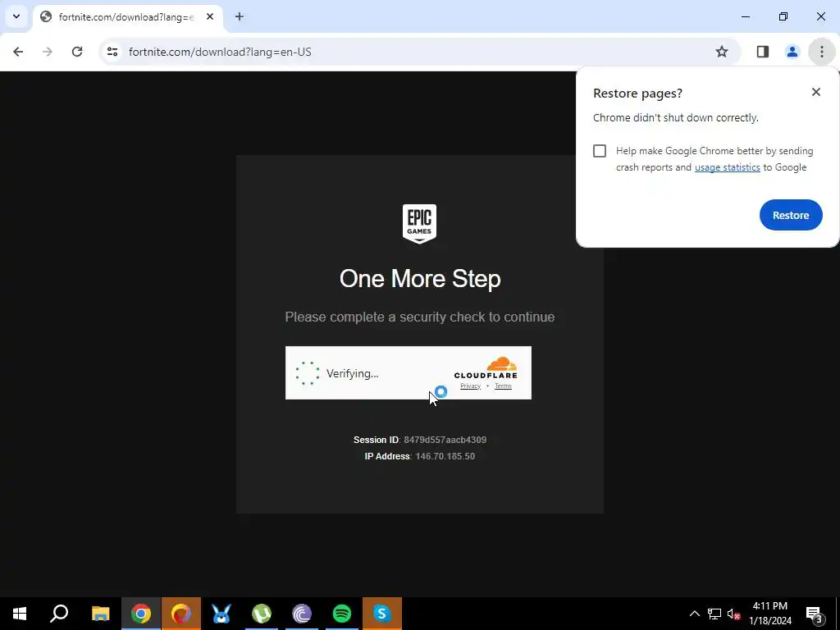Dismiss the Restore pages popup
The width and height of the screenshot is (840, 630).
(816, 92)
